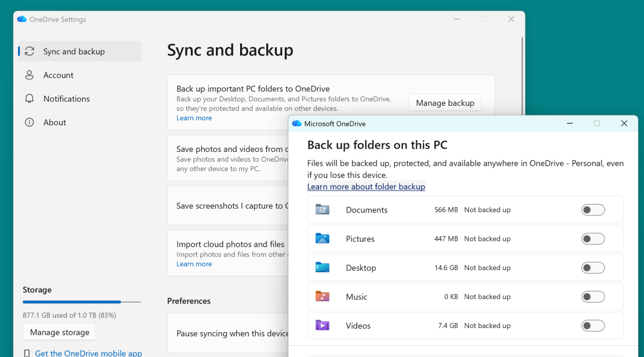Open Get the OneDrive mobile app link
Screen dimensions: 644x357
[x=88, y=353]
